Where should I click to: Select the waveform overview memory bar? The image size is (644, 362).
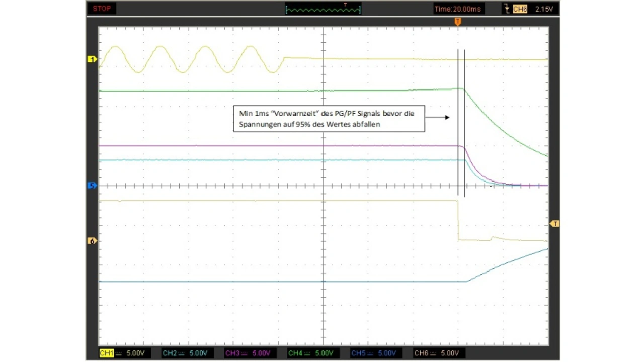coord(324,9)
